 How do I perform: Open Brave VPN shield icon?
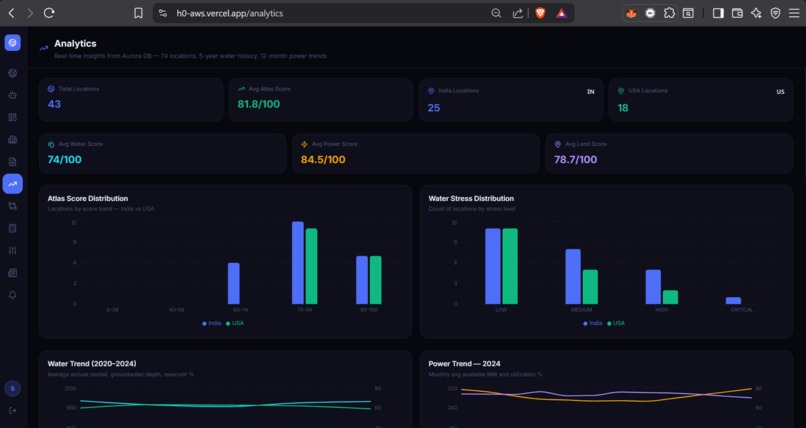click(x=775, y=13)
